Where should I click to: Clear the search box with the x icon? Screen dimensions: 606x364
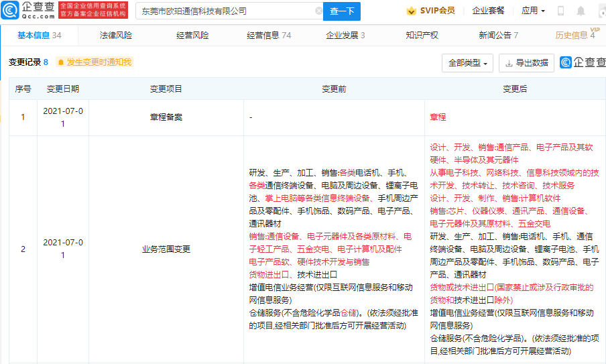(319, 11)
